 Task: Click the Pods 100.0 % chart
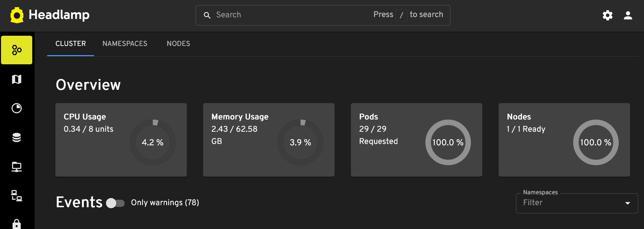(x=448, y=142)
